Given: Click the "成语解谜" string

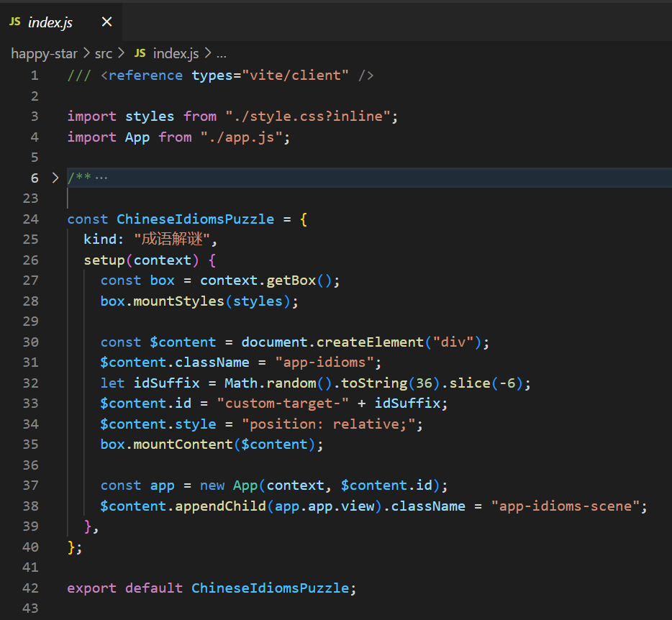Looking at the screenshot, I should 172,239.
